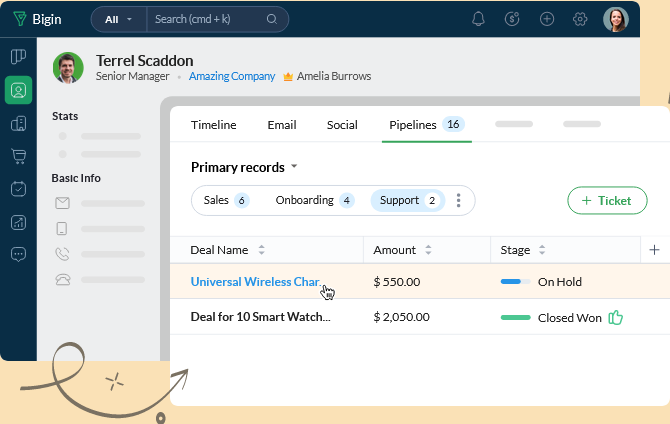Sort by Deal Name column arrows

click(262, 250)
